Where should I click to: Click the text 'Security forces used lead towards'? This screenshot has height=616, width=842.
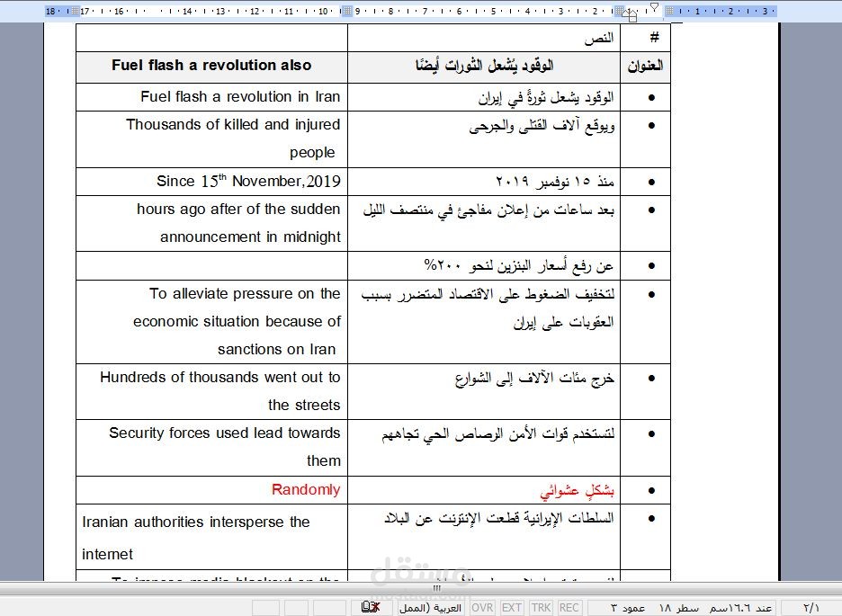click(225, 433)
